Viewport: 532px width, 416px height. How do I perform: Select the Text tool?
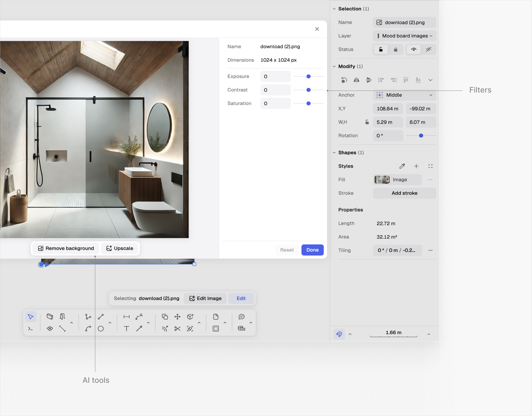126,329
